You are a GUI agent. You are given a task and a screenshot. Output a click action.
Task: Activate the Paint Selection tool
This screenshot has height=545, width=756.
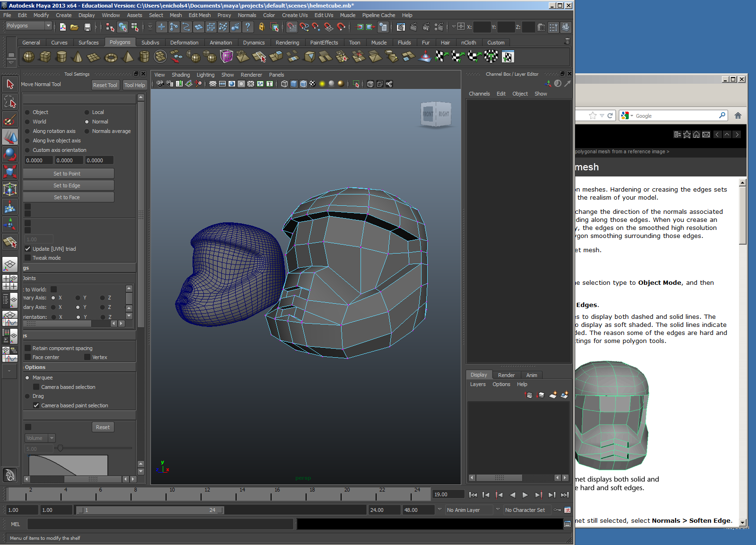[x=10, y=119]
